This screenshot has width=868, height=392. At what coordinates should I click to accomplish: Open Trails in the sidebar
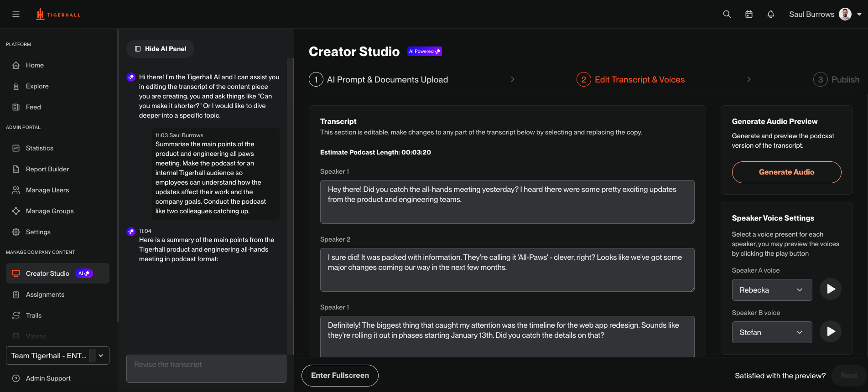coord(57,315)
